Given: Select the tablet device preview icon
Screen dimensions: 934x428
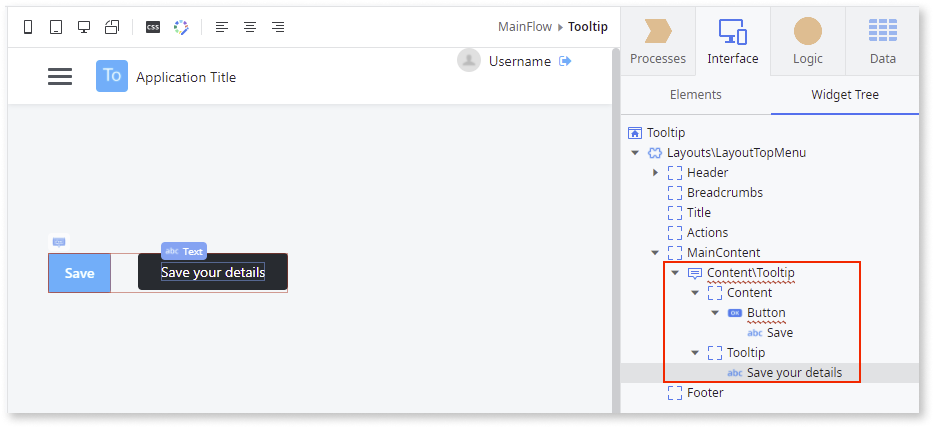Looking at the screenshot, I should click(x=55, y=27).
